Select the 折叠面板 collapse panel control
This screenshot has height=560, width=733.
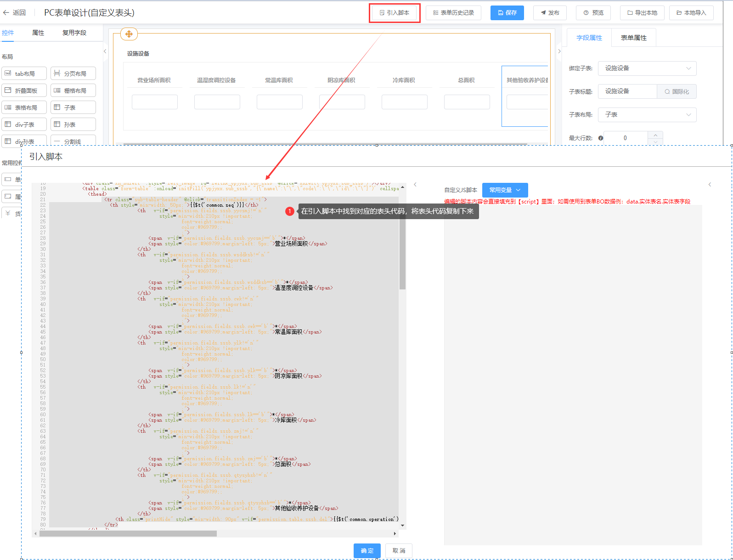coord(24,91)
